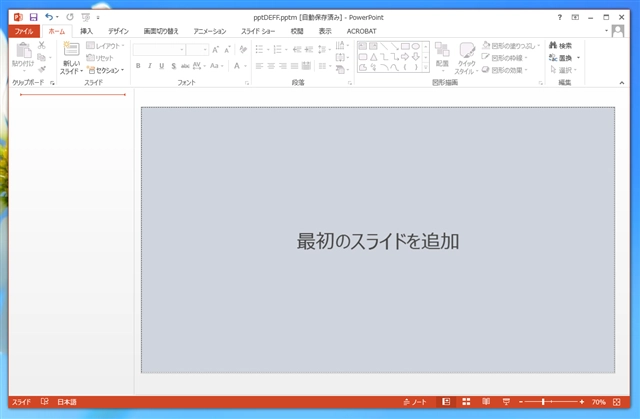Select the Rectangle shape in shapes gallery
Image resolution: width=640 pixels, height=419 pixels.
(405, 46)
